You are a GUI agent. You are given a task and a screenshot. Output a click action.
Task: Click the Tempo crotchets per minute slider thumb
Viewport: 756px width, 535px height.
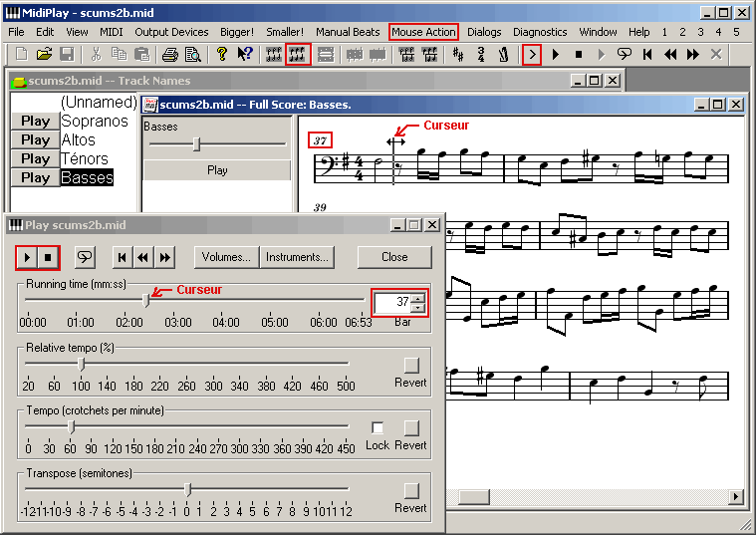click(72, 426)
